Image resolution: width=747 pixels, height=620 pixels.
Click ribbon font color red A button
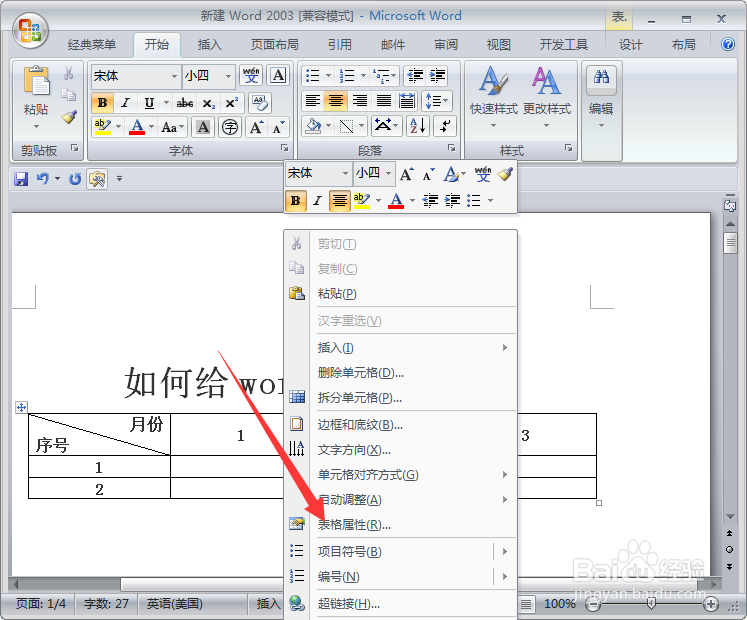[137, 127]
